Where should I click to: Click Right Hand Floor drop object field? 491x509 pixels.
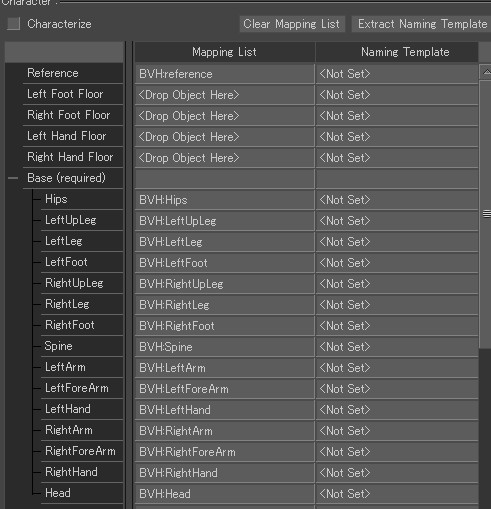[225, 158]
